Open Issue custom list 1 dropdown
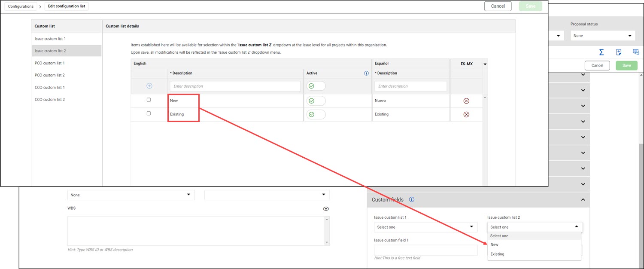The width and height of the screenshot is (644, 269). 425,227
